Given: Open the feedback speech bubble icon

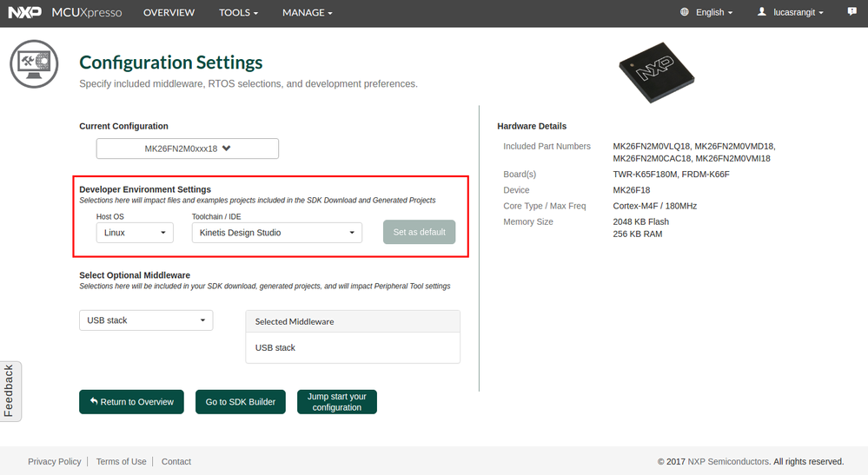Looking at the screenshot, I should coord(852,11).
